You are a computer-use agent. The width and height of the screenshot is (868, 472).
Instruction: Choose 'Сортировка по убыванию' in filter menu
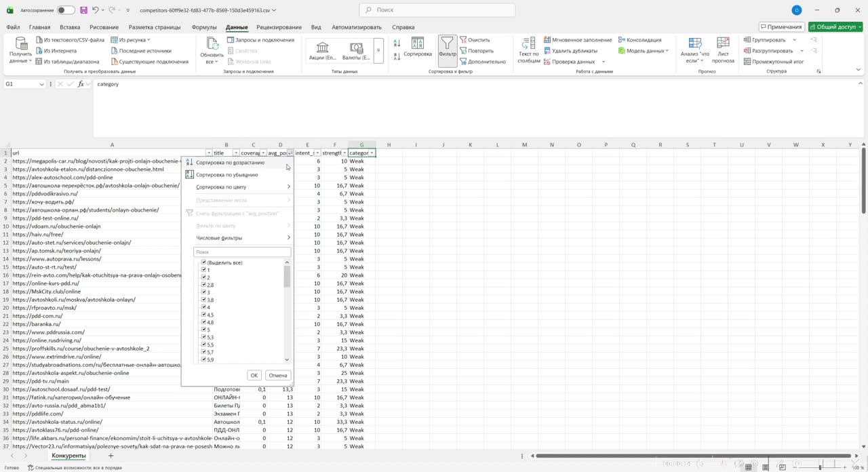pos(238,175)
